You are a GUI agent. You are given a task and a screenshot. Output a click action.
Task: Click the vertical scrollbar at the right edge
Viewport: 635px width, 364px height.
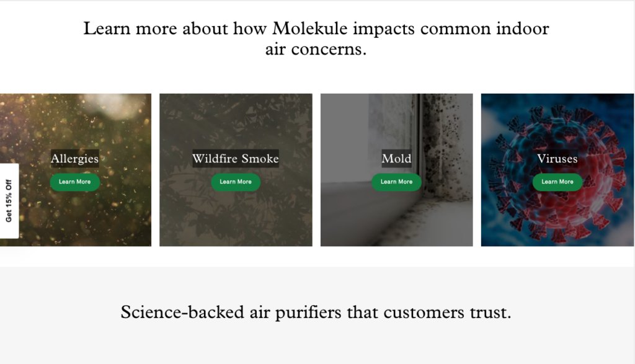pyautogui.click(x=634, y=182)
